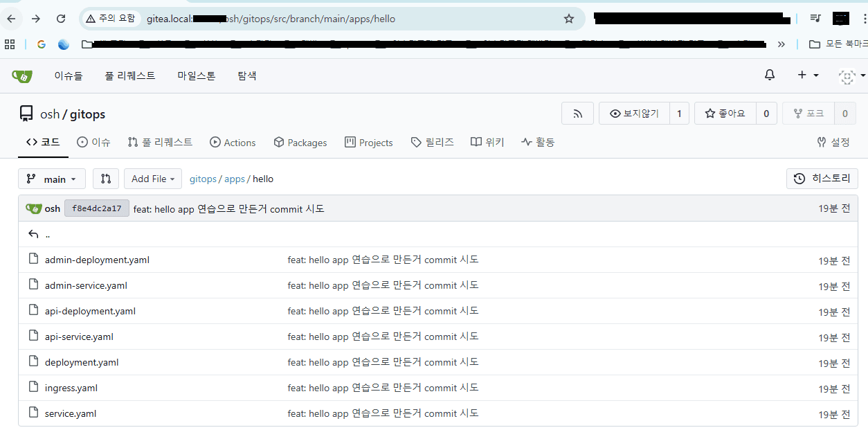Switch to the Actions tab
This screenshot has width=868, height=448.
(x=233, y=143)
